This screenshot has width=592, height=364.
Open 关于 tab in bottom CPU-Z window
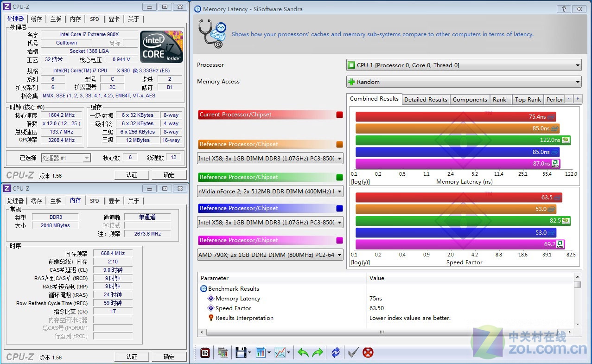(x=134, y=201)
